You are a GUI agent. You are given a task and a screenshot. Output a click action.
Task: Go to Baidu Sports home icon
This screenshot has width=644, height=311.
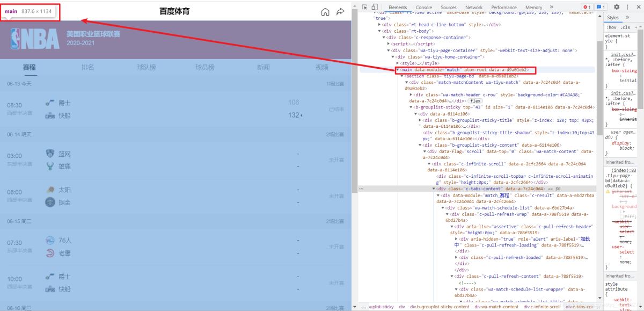point(325,12)
